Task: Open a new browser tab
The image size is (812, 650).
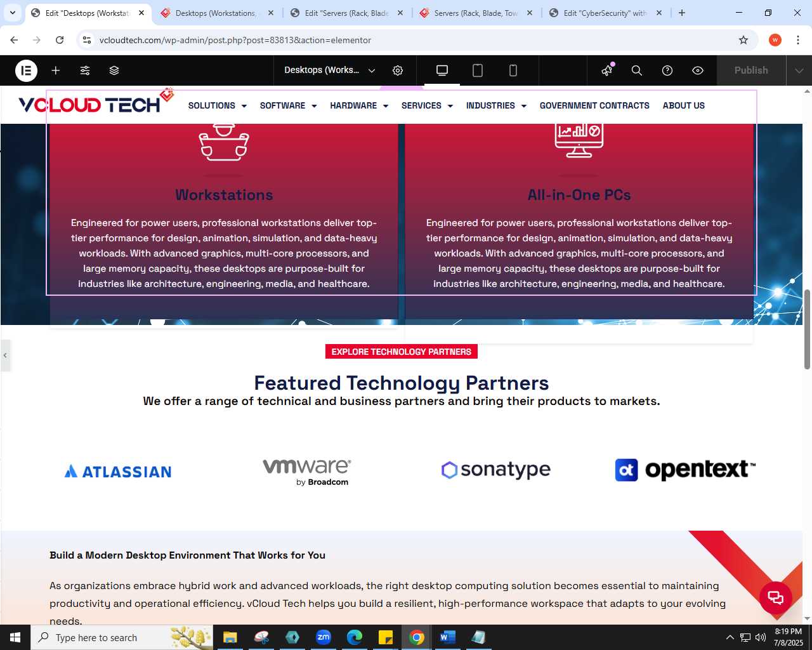Action: [682, 13]
